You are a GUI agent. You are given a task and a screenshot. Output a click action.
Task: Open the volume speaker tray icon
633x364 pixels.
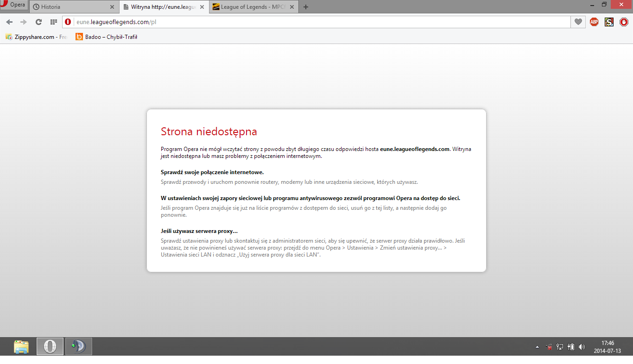(582, 346)
